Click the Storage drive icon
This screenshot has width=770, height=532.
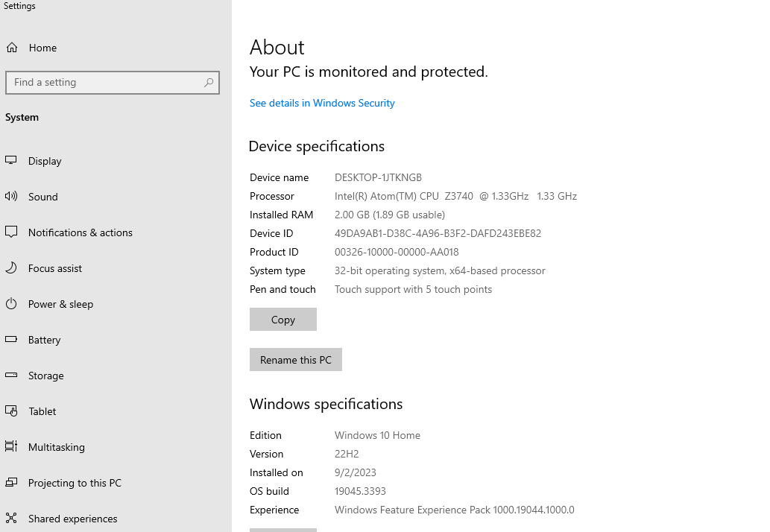click(11, 376)
